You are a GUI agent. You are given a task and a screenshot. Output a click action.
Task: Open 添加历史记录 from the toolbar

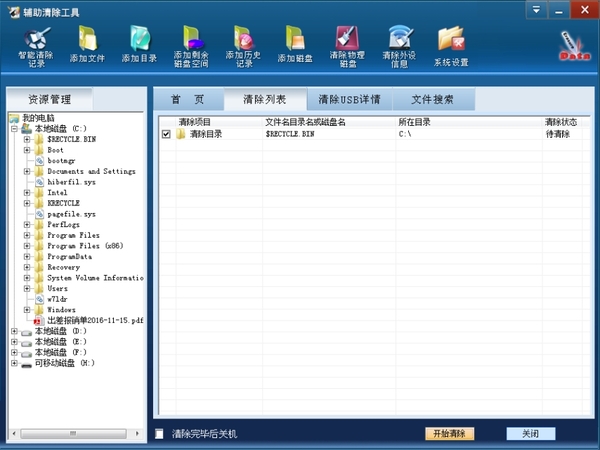click(x=243, y=46)
